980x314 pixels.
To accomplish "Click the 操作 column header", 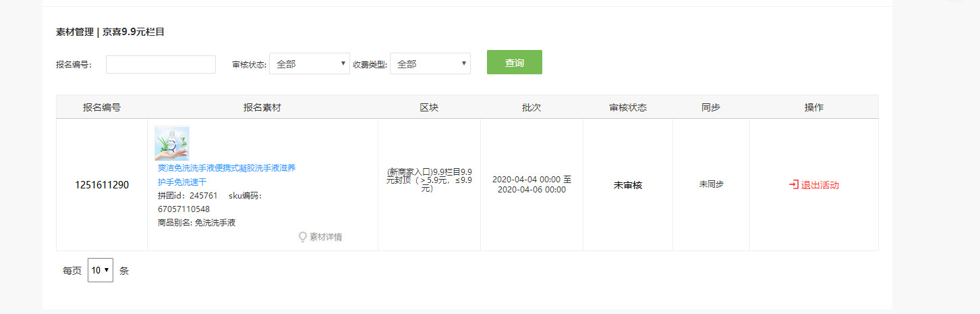I will point(813,107).
